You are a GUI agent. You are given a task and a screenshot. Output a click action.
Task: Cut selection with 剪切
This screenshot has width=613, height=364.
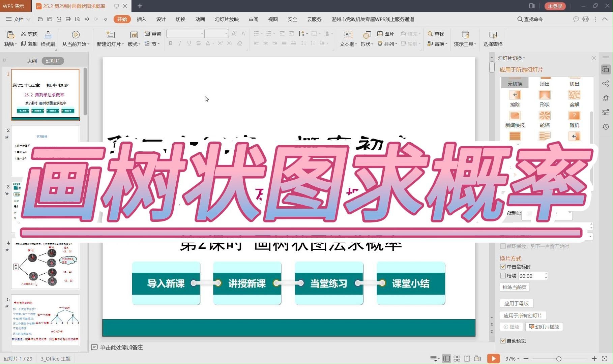tap(29, 34)
